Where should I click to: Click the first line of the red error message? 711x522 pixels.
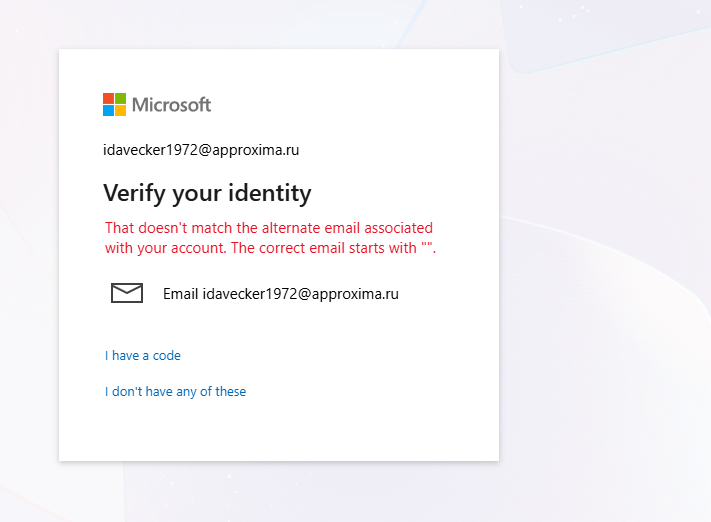coord(269,228)
